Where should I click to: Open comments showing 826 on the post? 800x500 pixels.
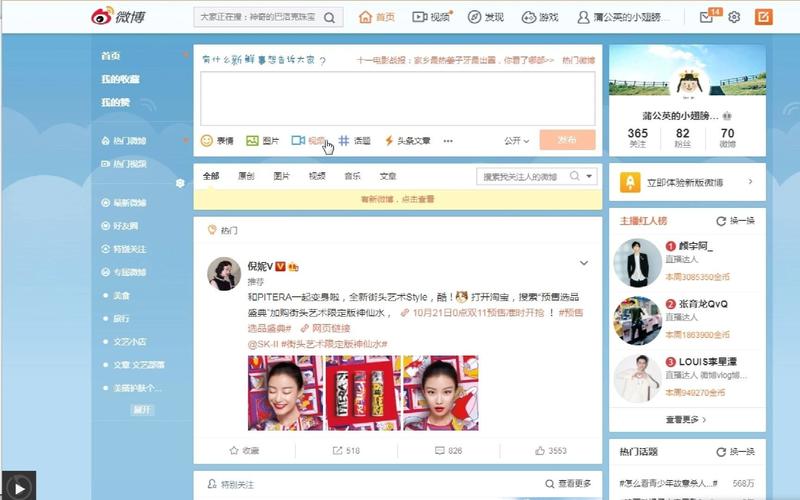448,451
